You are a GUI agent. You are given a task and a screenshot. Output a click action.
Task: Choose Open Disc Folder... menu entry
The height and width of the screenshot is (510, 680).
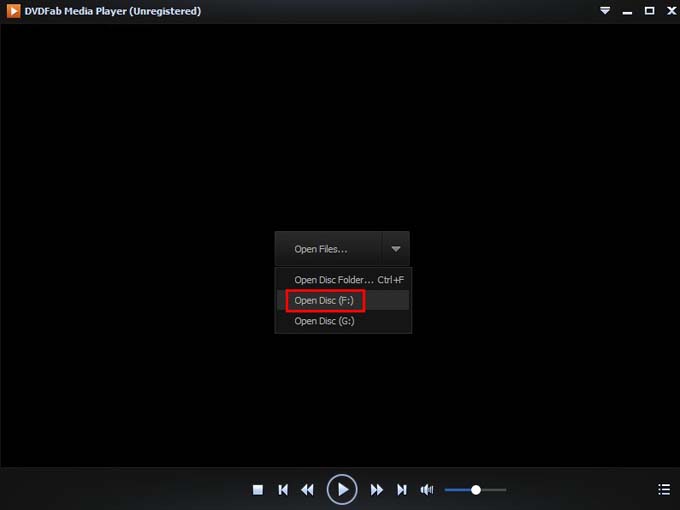point(343,280)
